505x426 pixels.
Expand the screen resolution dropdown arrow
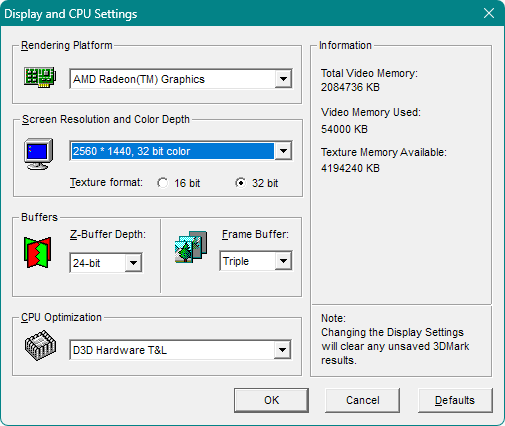coord(283,151)
